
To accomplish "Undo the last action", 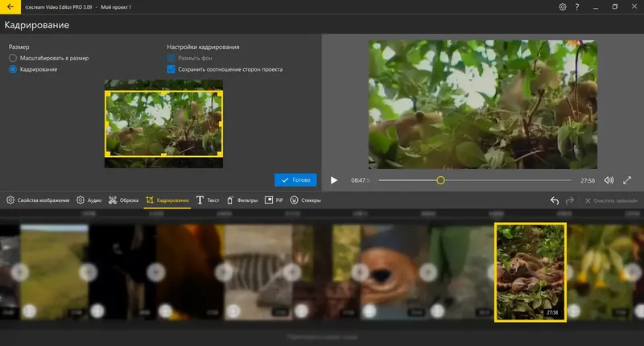I will point(554,200).
